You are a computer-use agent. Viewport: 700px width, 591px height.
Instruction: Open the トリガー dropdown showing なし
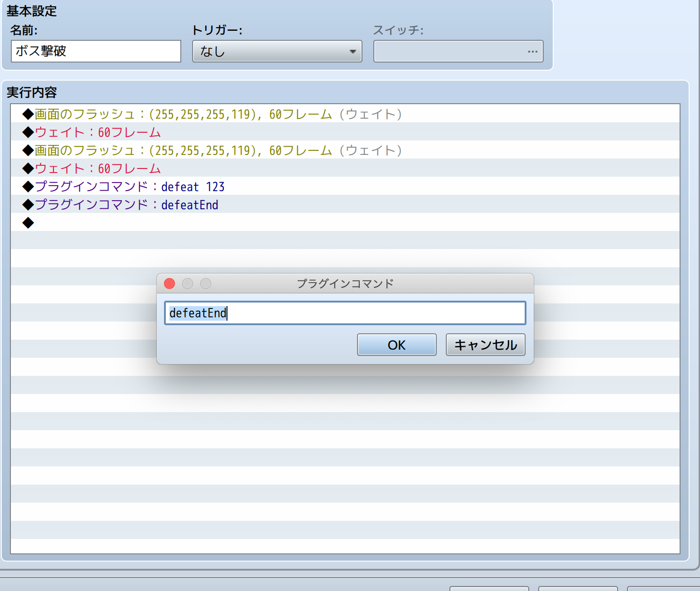(277, 52)
